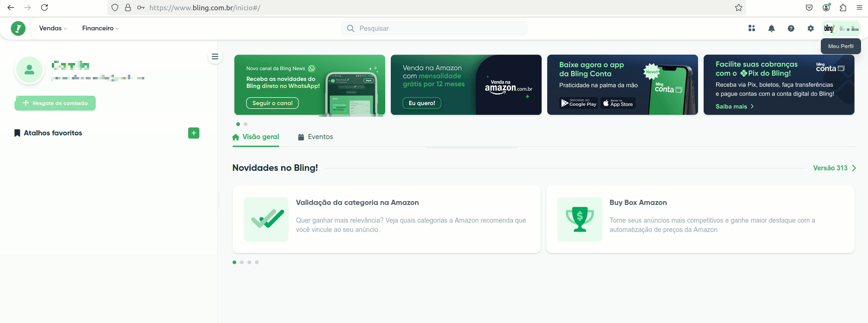Switch to the Visão geral tab

coord(256,137)
